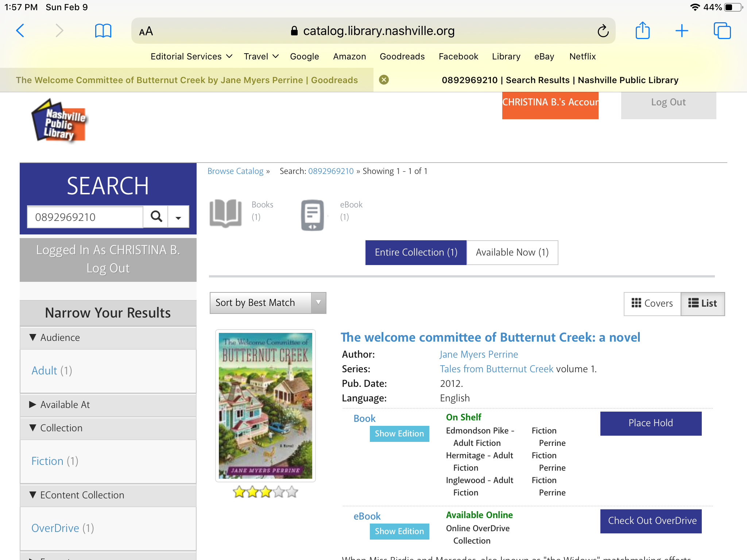Select the Entire Collection (1) tab
Screen dimensions: 747x560
(416, 252)
